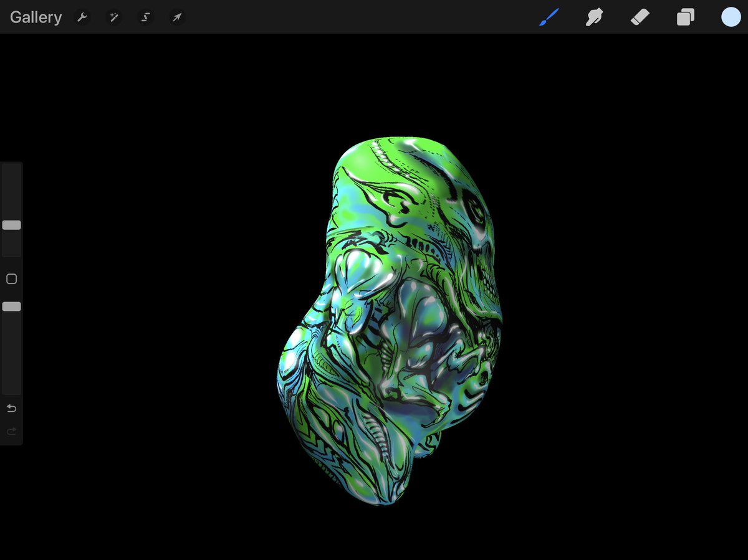Screen dimensions: 748x560
Task: Select the Smudge tool
Action: click(x=594, y=17)
